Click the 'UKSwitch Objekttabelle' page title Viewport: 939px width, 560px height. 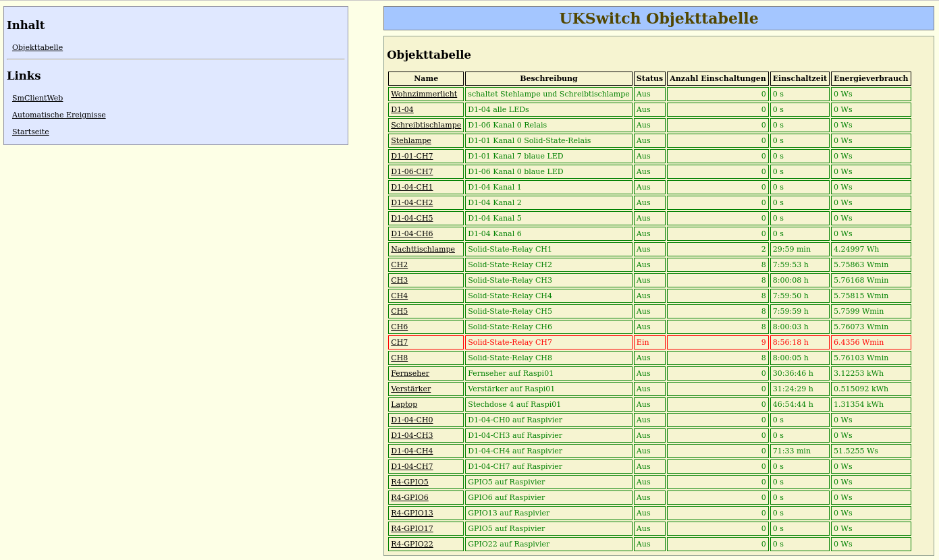point(659,18)
